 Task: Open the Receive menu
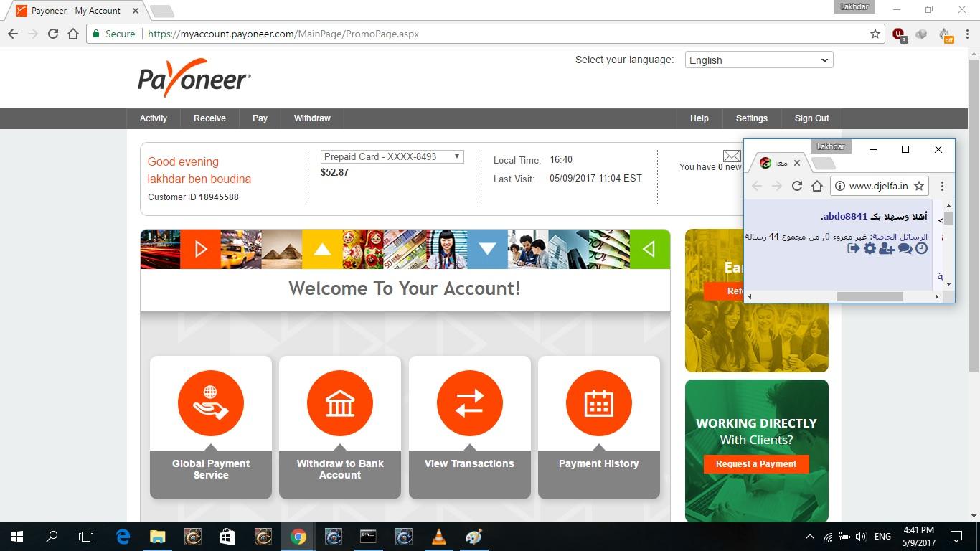(209, 118)
